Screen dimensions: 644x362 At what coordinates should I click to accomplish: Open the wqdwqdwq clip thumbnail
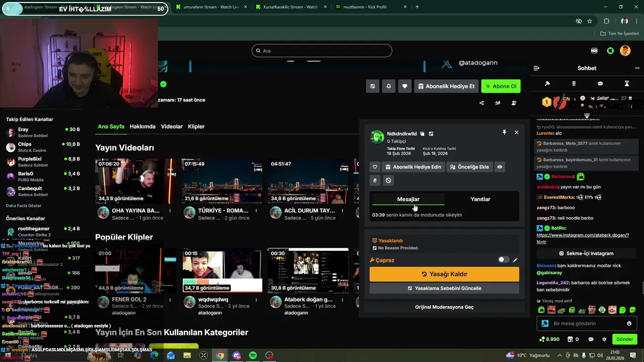(x=222, y=270)
